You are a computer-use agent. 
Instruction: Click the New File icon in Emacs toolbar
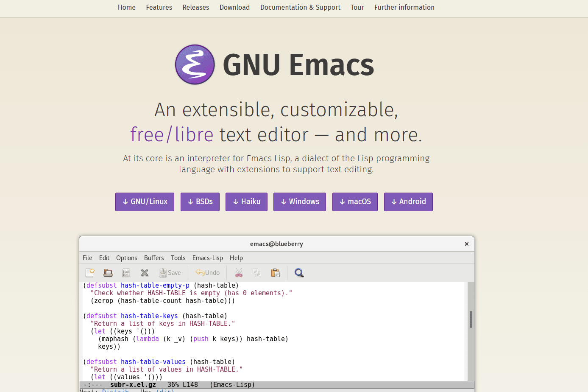point(90,273)
